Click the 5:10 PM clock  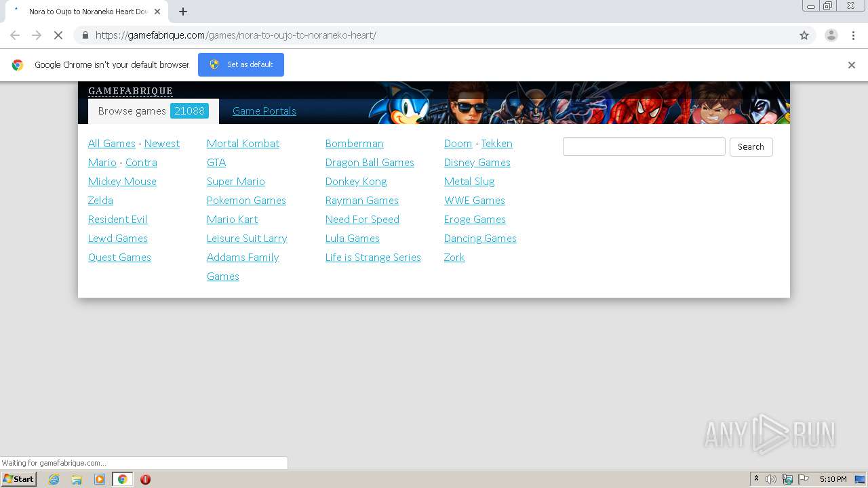(833, 479)
